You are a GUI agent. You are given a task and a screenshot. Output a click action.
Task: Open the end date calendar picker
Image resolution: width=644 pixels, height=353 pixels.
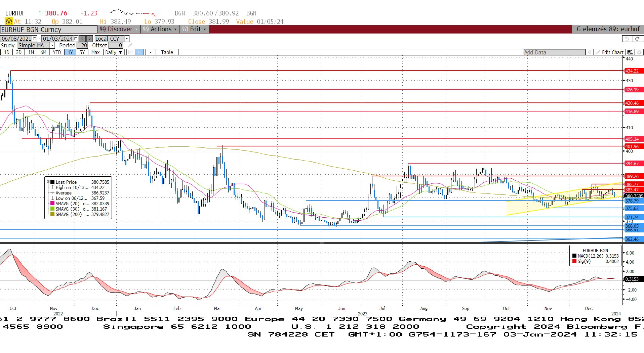[x=76, y=39]
